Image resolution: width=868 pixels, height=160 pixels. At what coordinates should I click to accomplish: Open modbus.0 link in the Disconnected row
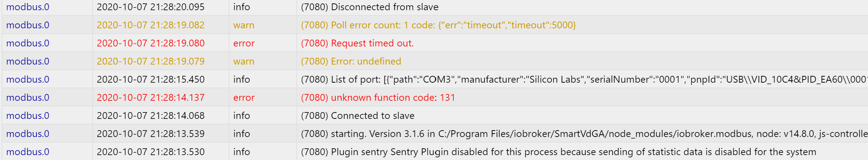[28, 7]
